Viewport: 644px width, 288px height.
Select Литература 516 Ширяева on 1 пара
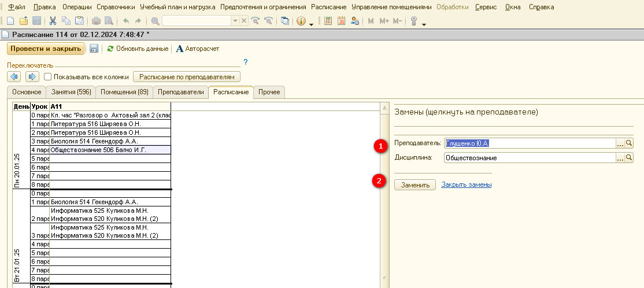click(x=110, y=124)
